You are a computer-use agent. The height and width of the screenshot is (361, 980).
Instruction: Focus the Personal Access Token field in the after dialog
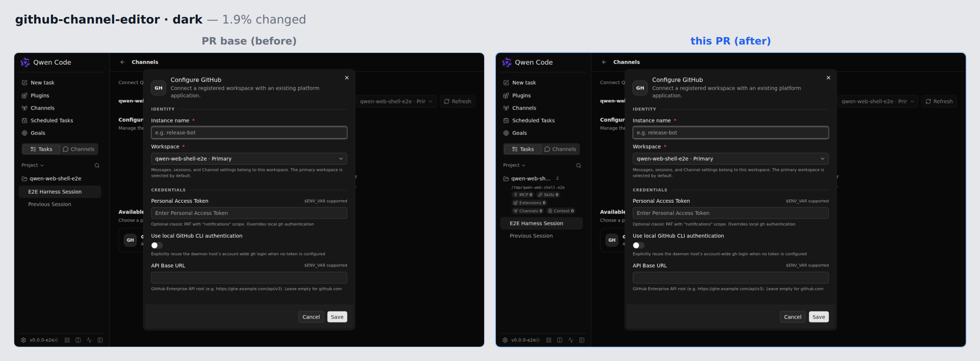point(731,213)
